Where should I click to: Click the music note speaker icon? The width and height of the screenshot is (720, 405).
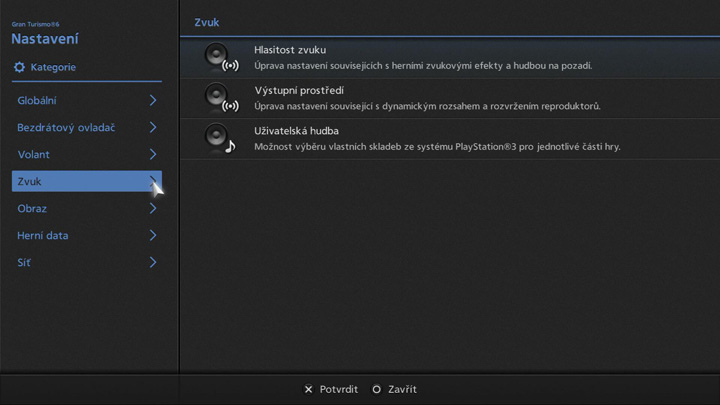[x=219, y=139]
